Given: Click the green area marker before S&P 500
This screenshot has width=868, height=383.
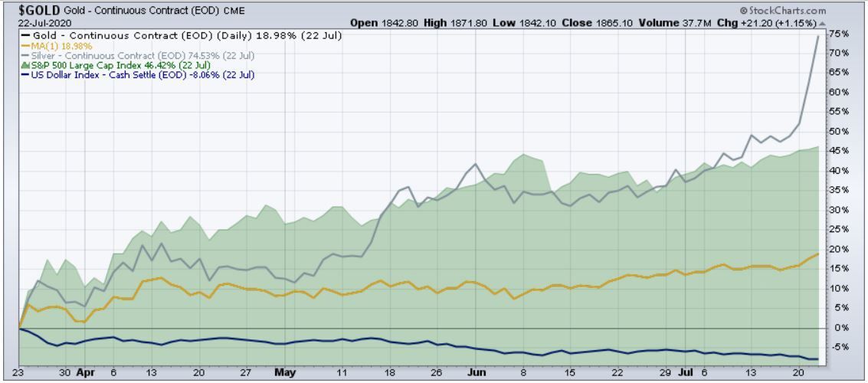Looking at the screenshot, I should coord(25,65).
